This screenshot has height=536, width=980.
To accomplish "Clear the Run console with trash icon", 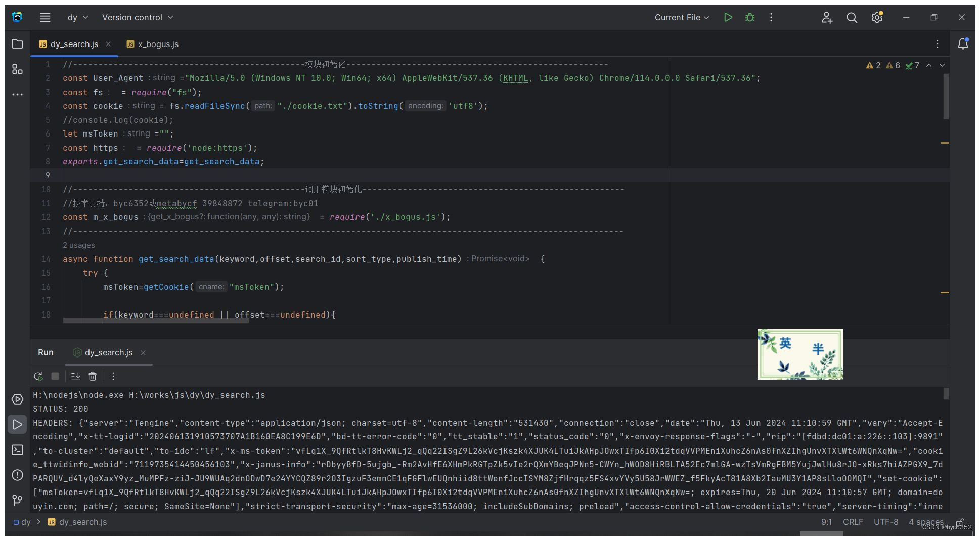I will [93, 376].
